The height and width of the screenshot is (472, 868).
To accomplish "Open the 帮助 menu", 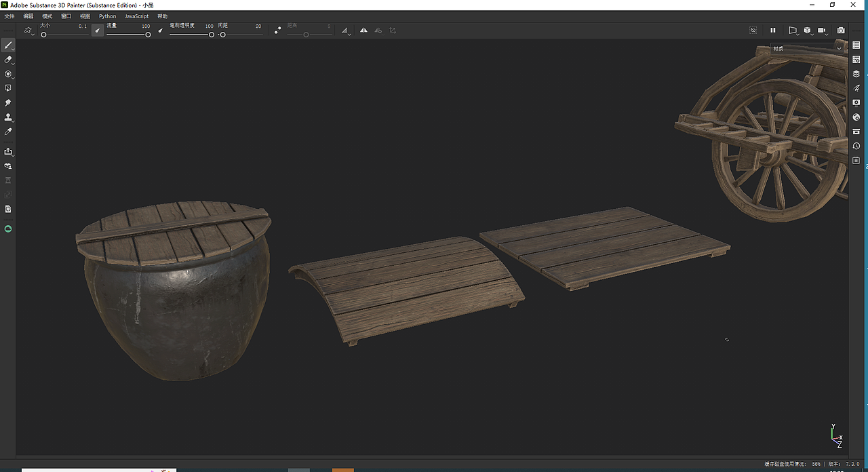I will (163, 16).
